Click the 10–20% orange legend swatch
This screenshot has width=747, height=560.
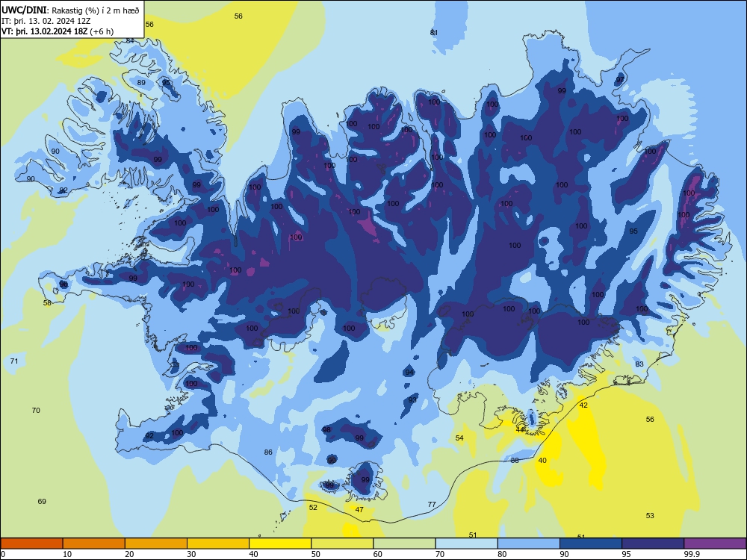point(94,544)
